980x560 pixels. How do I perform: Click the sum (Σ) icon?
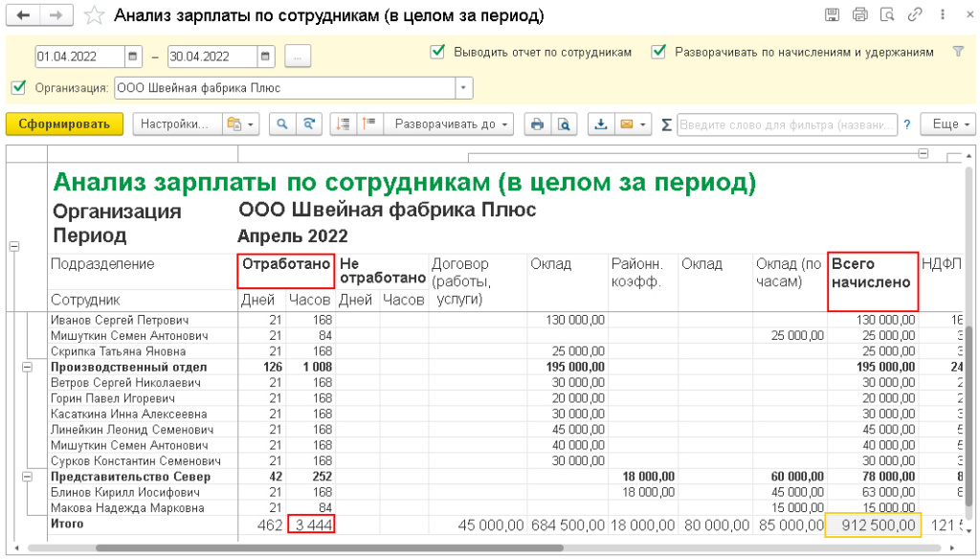click(665, 124)
